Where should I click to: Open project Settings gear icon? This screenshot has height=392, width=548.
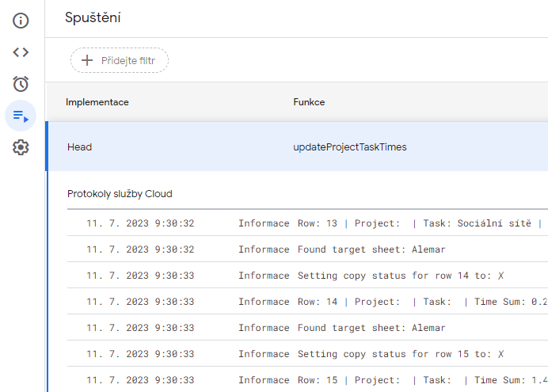[x=21, y=147]
